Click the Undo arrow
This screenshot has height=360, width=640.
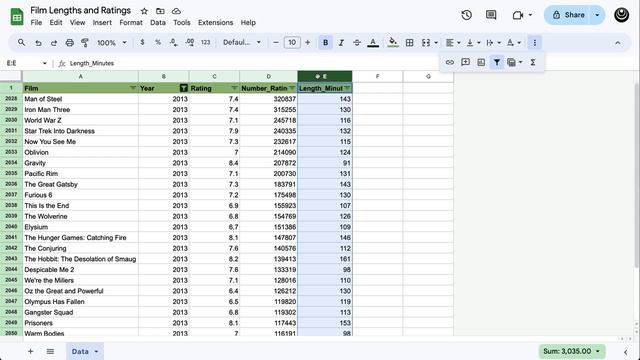tap(38, 42)
